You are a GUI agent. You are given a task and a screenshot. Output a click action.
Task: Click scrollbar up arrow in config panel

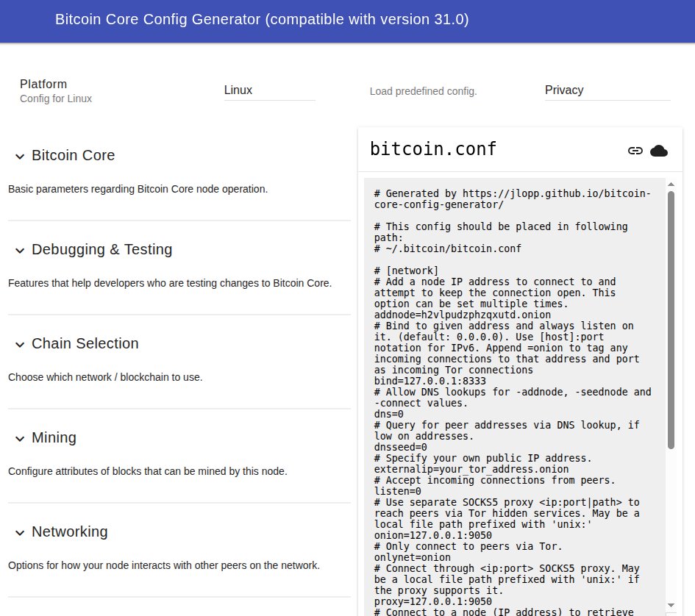pos(671,184)
